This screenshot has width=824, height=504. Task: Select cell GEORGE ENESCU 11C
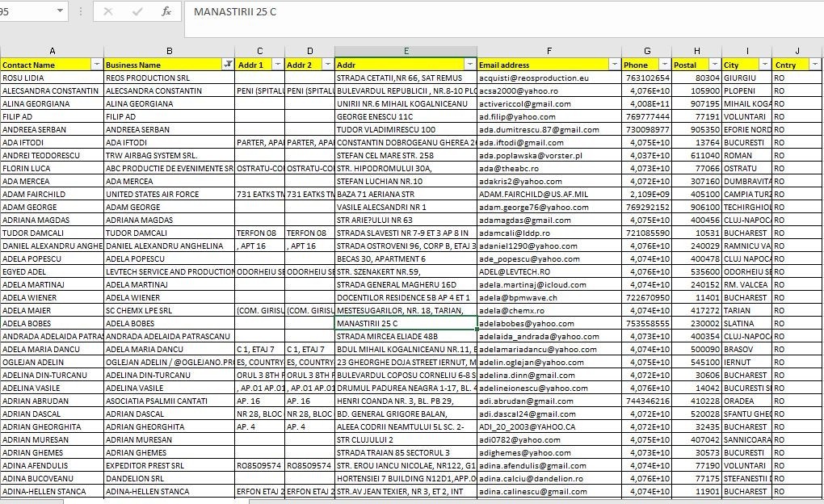[x=406, y=116]
